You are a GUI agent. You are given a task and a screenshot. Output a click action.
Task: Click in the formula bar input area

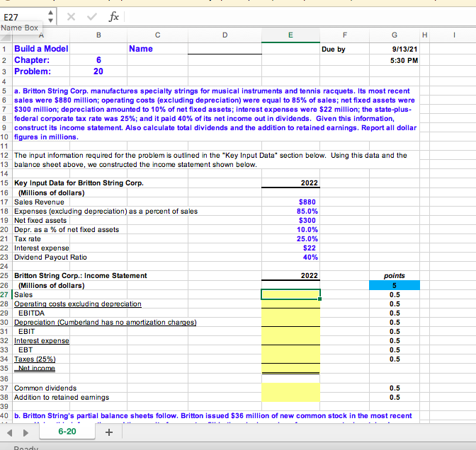point(299,17)
